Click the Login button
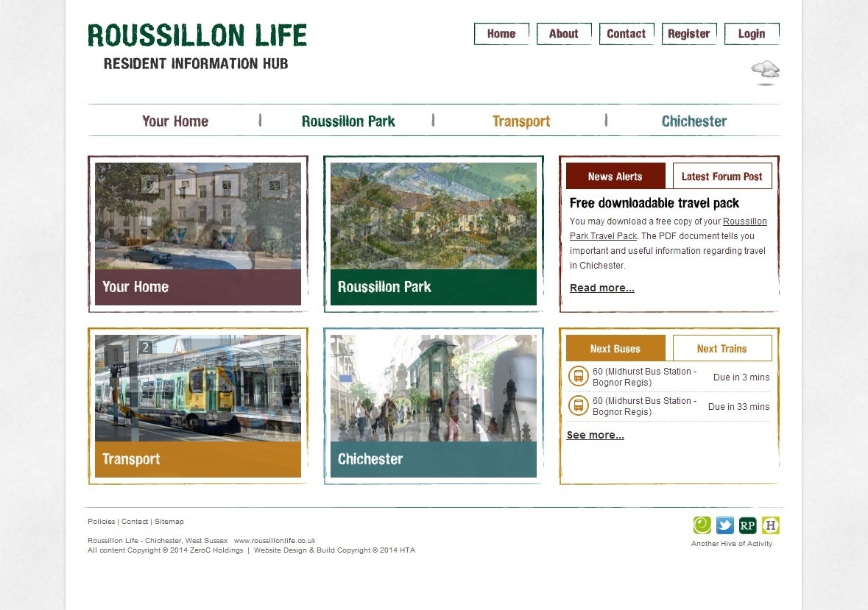This screenshot has height=610, width=868. (751, 34)
